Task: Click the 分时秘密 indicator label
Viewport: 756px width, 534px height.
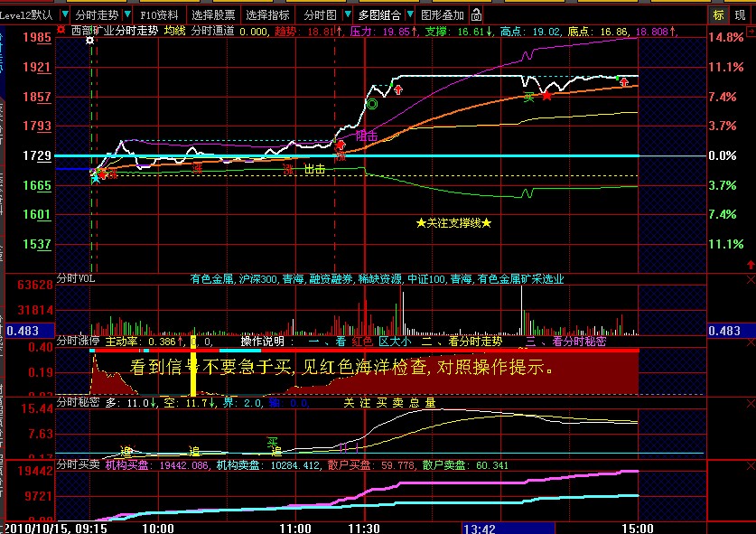Action: (x=79, y=402)
